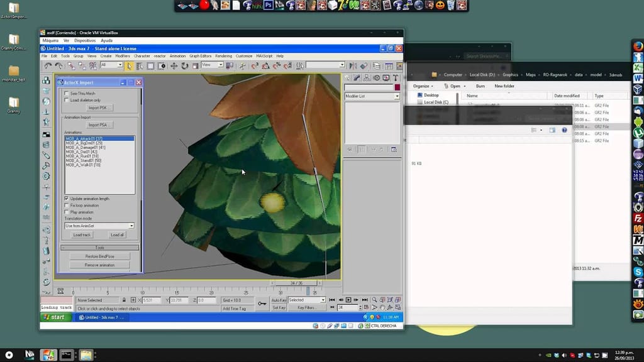Open the Modifiers menu
The height and width of the screenshot is (362, 644).
pos(123,56)
